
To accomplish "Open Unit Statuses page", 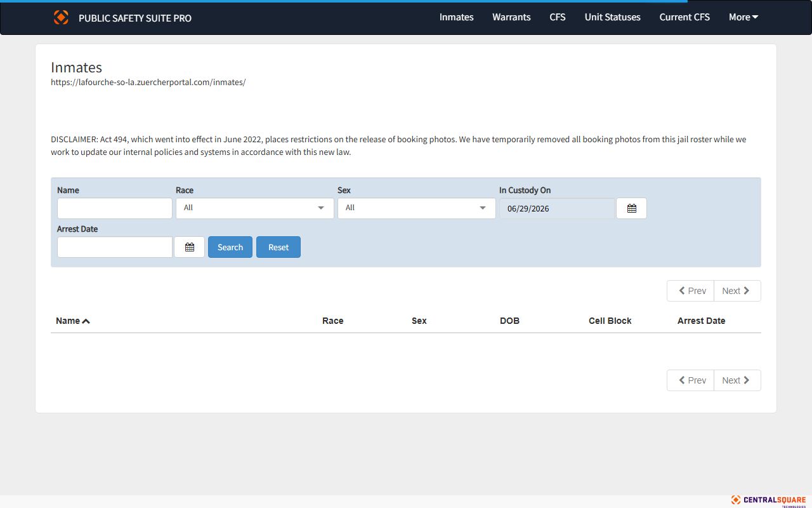I will (x=613, y=17).
